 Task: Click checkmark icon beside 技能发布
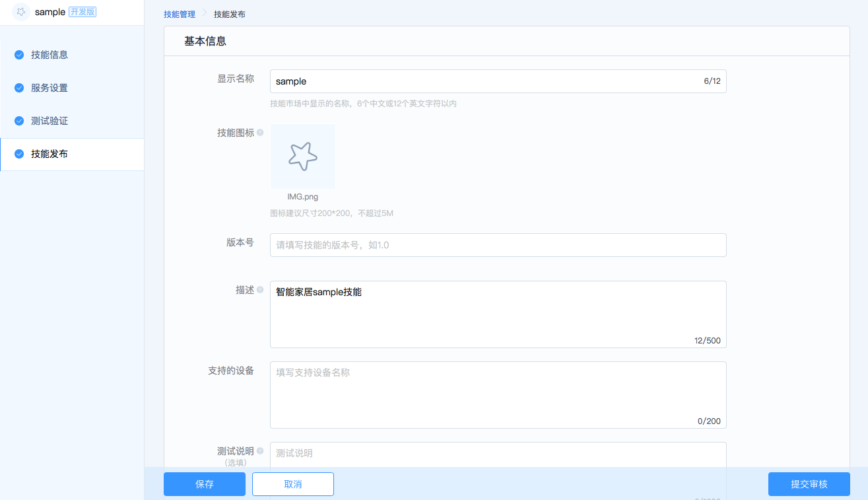click(x=19, y=154)
